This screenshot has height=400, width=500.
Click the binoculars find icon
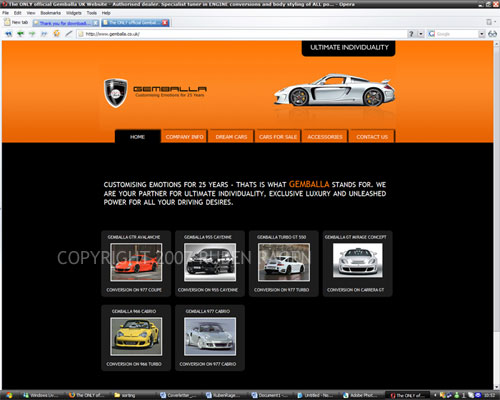(492, 34)
